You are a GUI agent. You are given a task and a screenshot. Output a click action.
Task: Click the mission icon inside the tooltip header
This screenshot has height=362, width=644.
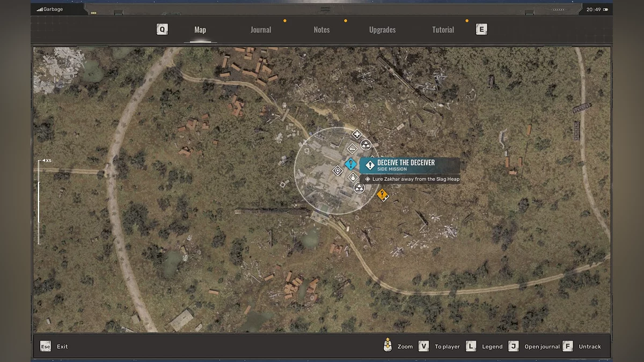pyautogui.click(x=370, y=165)
